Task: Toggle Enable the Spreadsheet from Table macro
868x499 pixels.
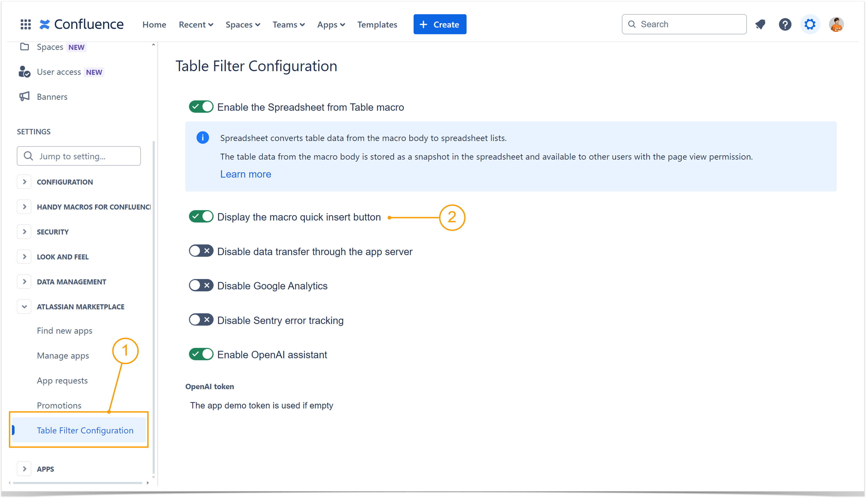Action: (201, 107)
